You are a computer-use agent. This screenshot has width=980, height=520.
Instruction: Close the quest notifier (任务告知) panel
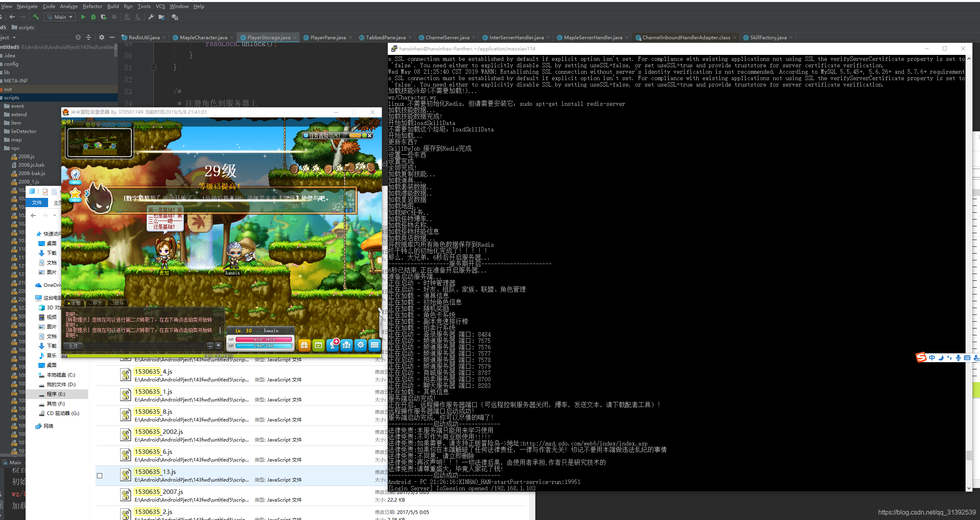click(370, 136)
